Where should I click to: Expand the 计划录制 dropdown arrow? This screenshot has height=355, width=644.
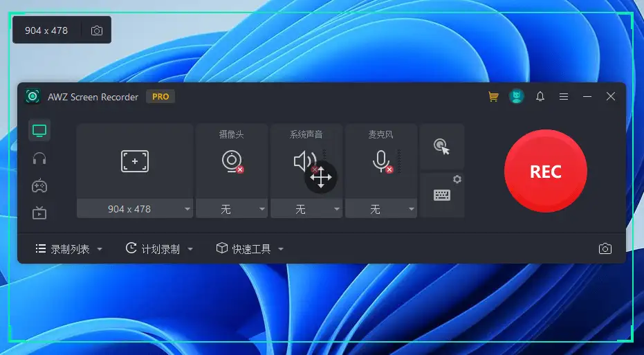(190, 249)
